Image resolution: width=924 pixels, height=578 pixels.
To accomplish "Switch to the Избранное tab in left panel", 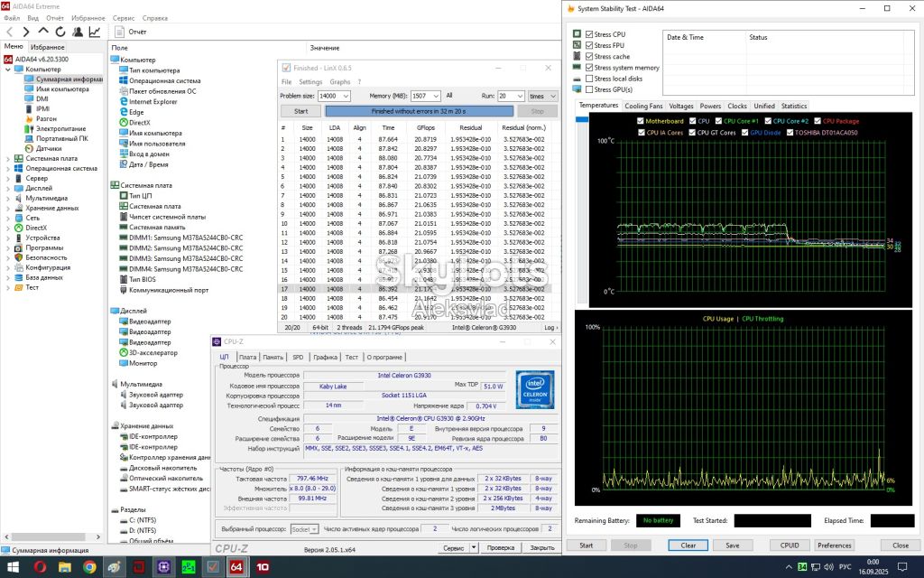I will tap(47, 47).
